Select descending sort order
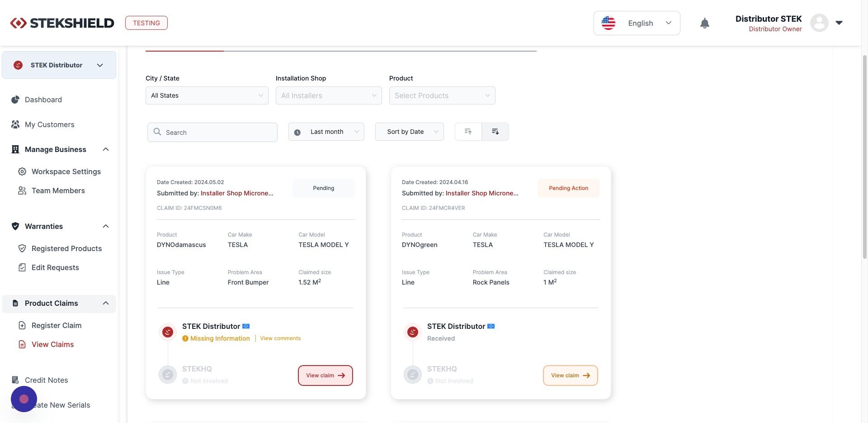This screenshot has height=423, width=868. 495,132
